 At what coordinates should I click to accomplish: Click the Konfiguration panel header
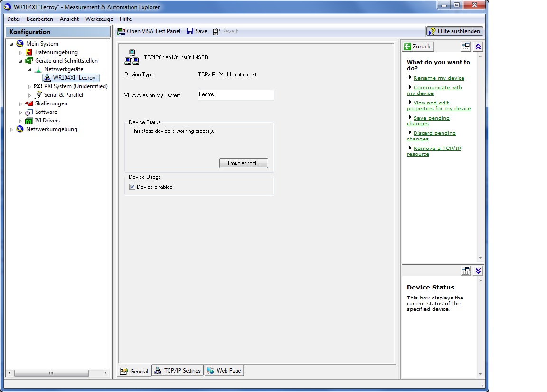pyautogui.click(x=58, y=32)
